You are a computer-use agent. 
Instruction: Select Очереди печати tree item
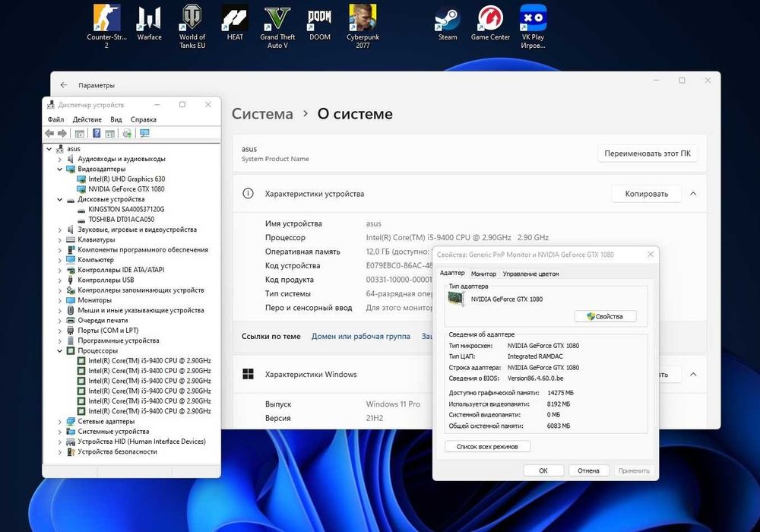click(x=103, y=320)
